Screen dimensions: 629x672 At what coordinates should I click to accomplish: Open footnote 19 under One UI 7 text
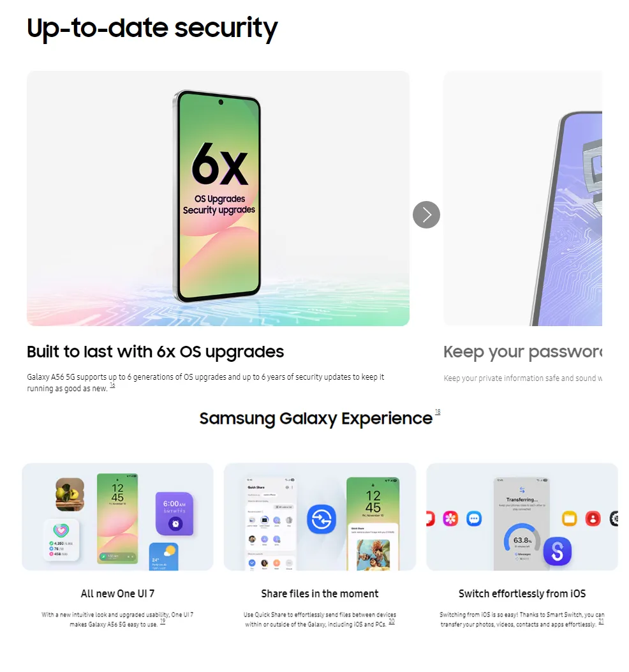(x=163, y=622)
